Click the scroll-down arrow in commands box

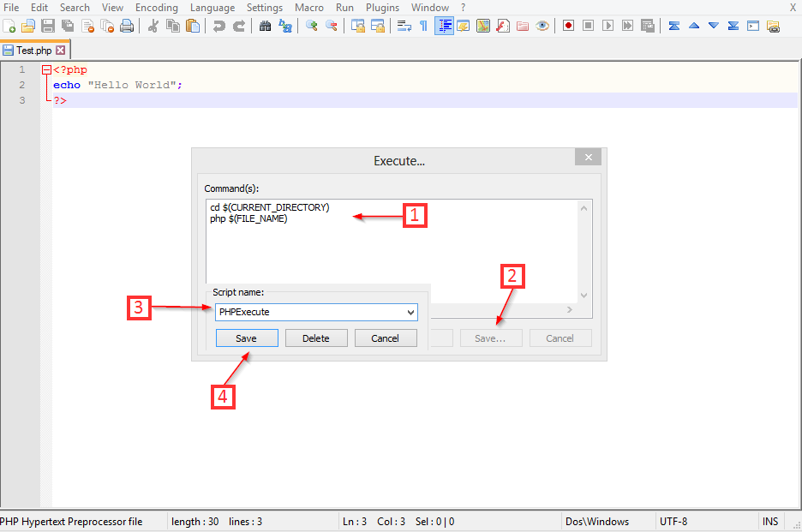584,296
